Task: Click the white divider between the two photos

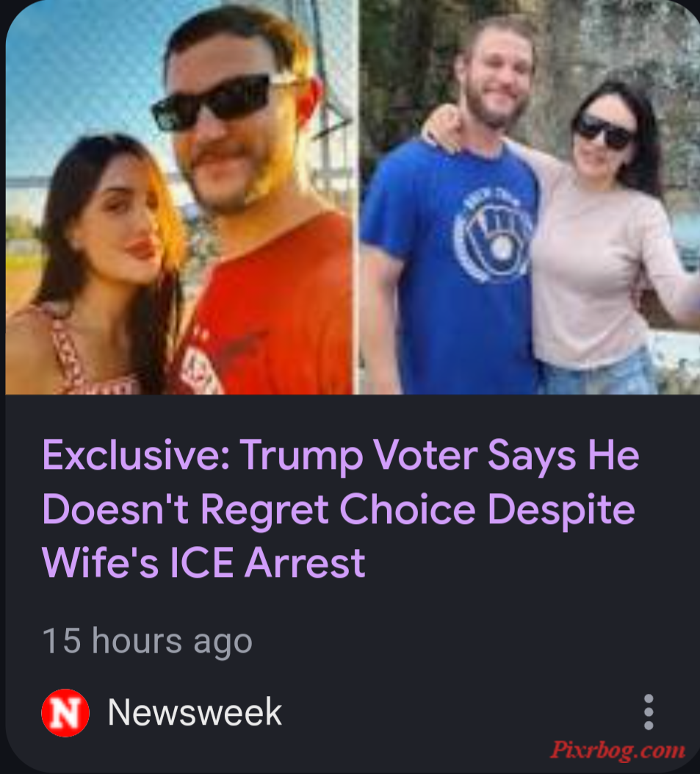Action: click(x=357, y=198)
